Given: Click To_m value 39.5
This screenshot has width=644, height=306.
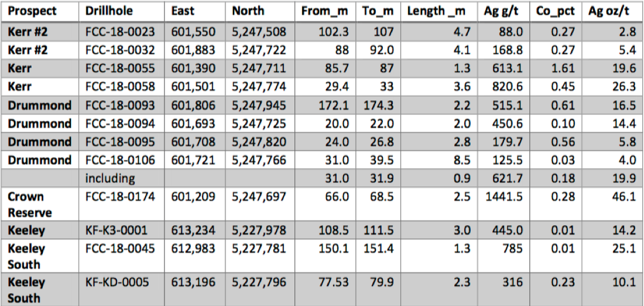Looking at the screenshot, I should [382, 160].
